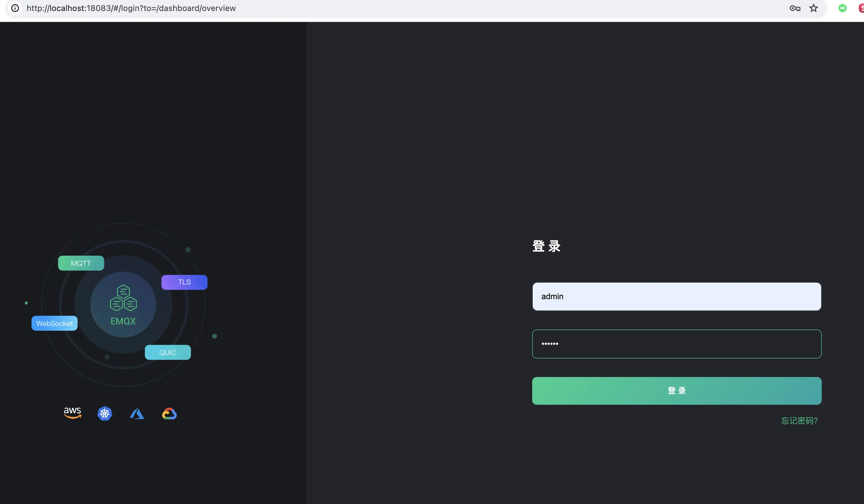Click the MQTT protocol badge
This screenshot has width=864, height=504.
pos(81,263)
